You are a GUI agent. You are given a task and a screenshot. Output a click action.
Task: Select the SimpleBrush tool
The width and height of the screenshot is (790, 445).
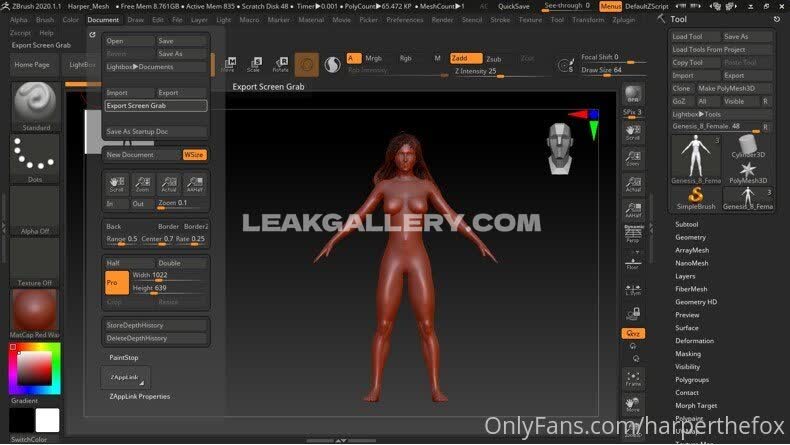click(x=696, y=199)
